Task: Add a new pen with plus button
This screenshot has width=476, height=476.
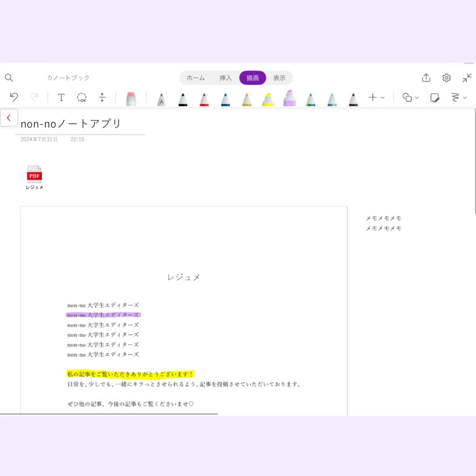Action: 372,97
